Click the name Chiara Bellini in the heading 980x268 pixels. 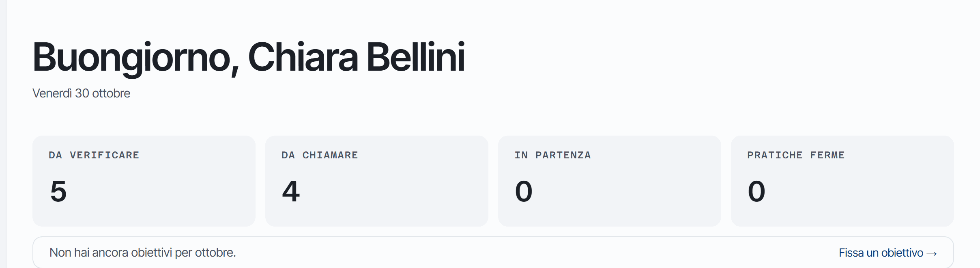pos(357,56)
